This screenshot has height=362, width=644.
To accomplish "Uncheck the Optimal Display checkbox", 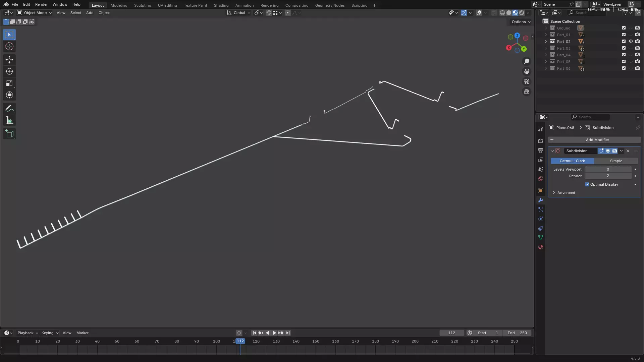I will (x=587, y=184).
